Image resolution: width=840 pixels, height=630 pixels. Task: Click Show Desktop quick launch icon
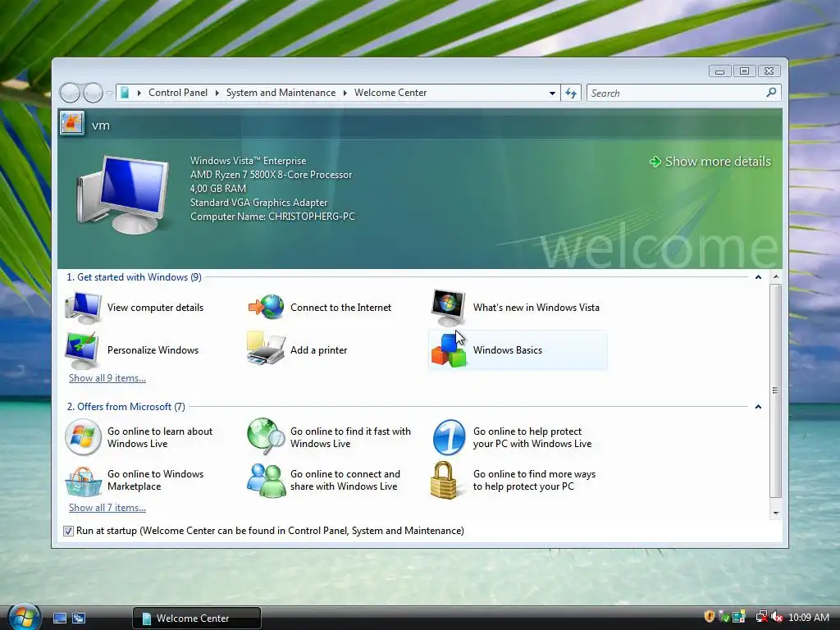tap(59, 618)
